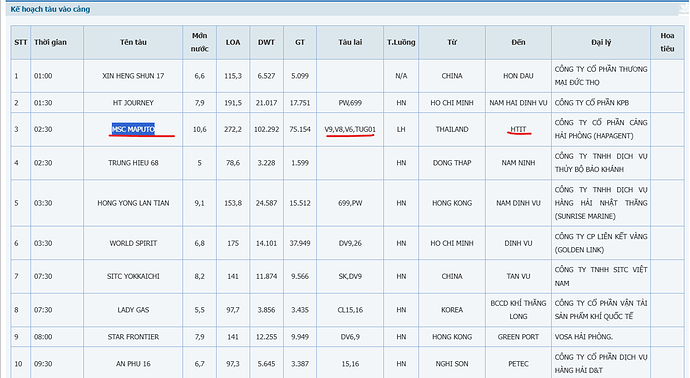Select ship name WORLD SPIRIT
The height and width of the screenshot is (378, 690).
coord(133,243)
